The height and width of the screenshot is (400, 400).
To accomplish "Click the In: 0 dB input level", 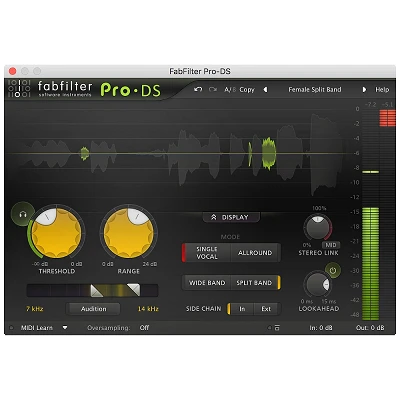I will click(321, 328).
